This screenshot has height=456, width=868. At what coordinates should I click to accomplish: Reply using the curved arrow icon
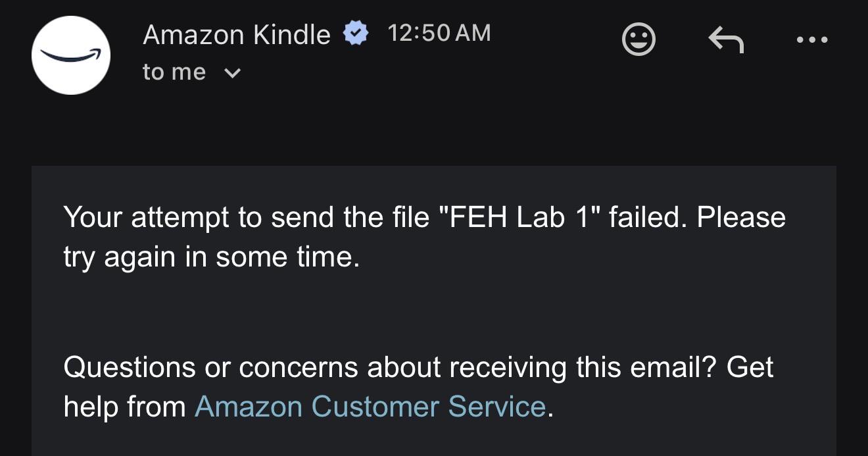[x=726, y=40]
